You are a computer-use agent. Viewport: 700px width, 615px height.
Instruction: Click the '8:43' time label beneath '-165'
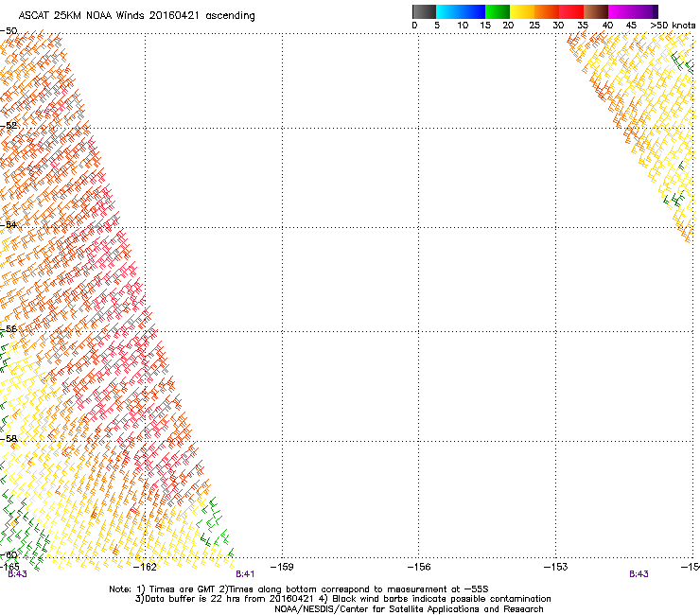pyautogui.click(x=17, y=574)
